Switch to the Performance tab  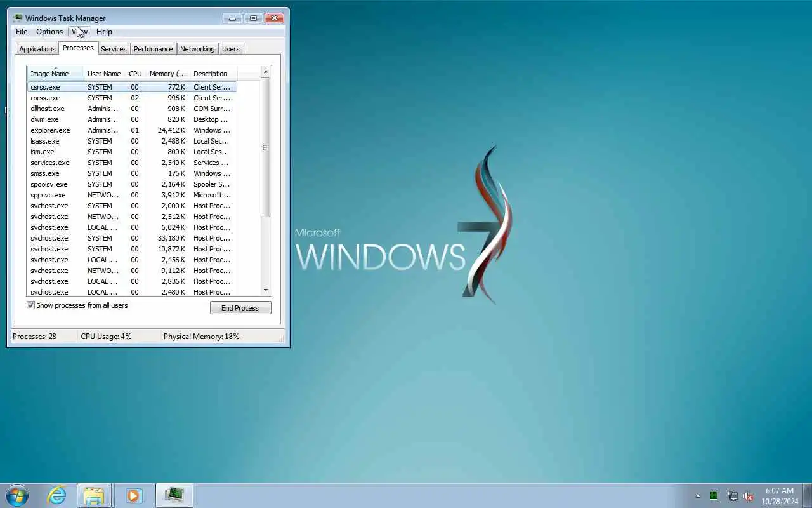[154, 49]
